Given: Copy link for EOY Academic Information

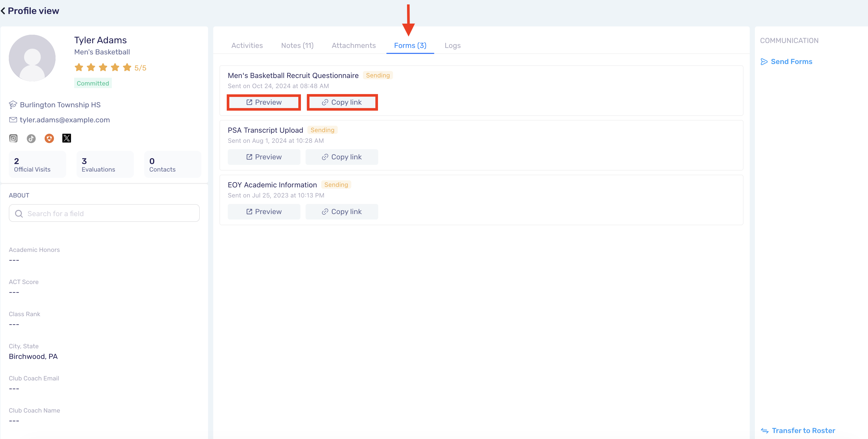Looking at the screenshot, I should tap(342, 212).
